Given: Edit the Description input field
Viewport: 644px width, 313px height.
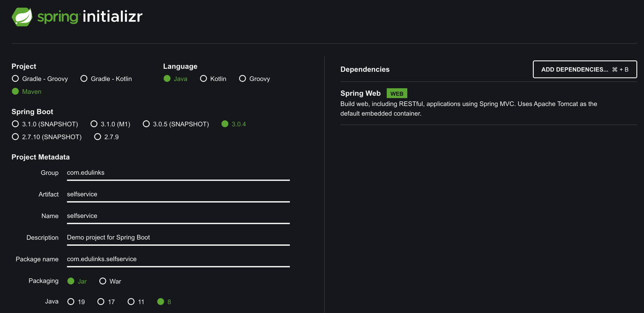Looking at the screenshot, I should (178, 238).
